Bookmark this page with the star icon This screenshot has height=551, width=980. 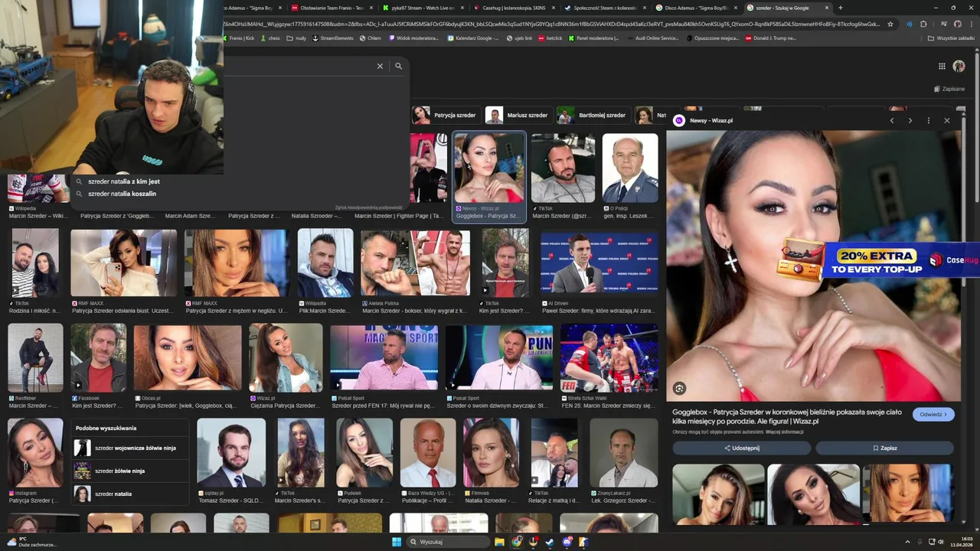(890, 24)
